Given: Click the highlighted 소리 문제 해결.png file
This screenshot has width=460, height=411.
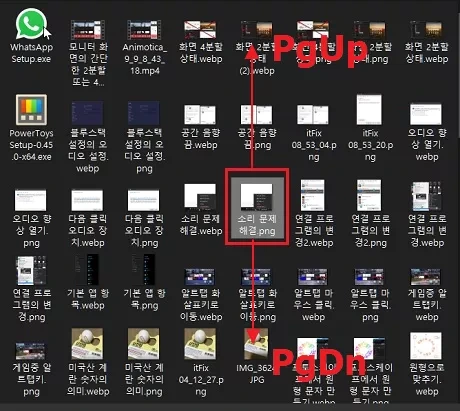Looking at the screenshot, I should (257, 207).
